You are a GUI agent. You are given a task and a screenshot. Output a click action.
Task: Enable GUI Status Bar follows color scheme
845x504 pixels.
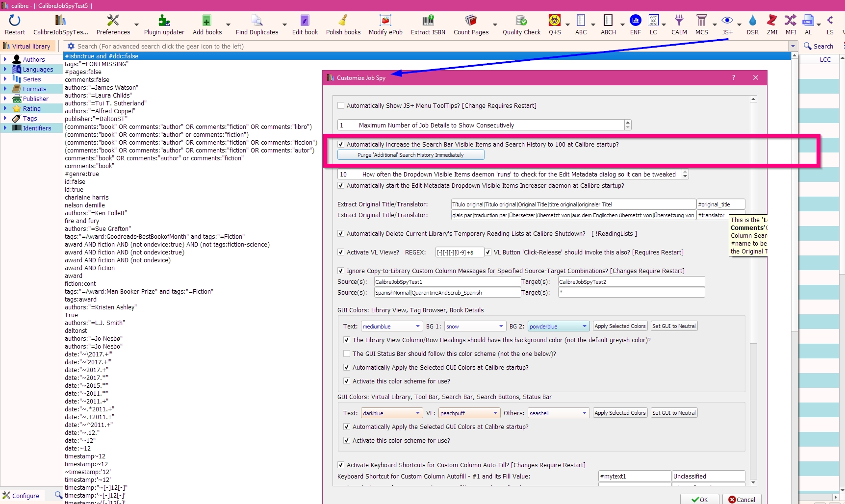[x=347, y=353]
